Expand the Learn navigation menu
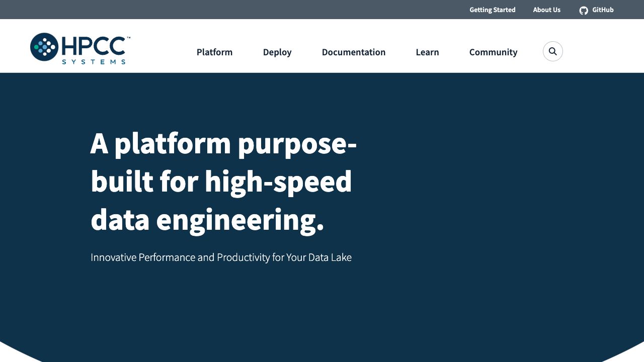This screenshot has width=644, height=362. (x=427, y=52)
